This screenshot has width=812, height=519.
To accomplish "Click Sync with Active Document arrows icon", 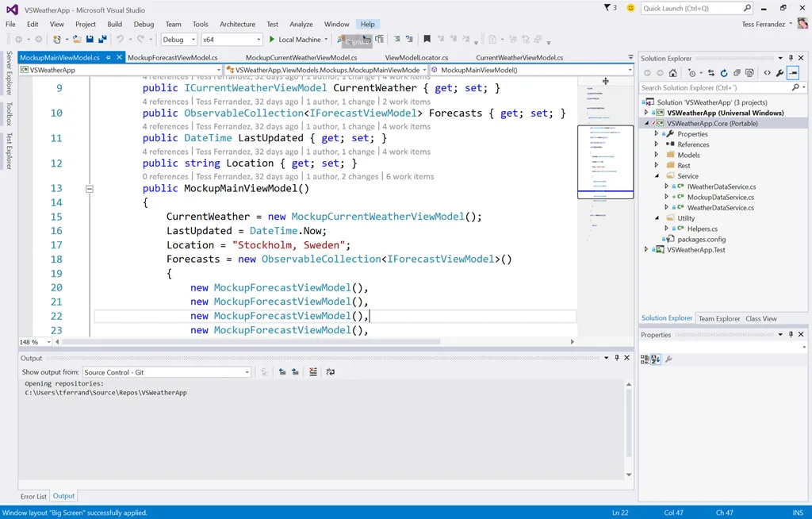I will coord(711,72).
